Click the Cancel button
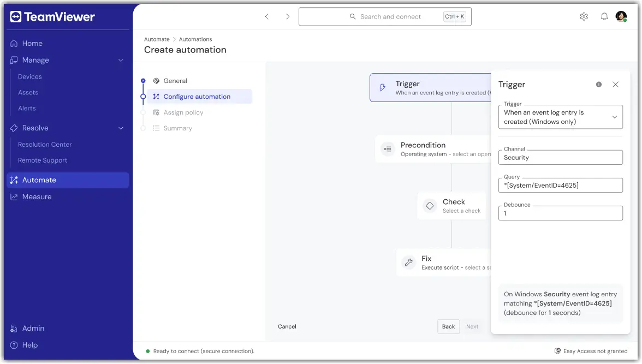Viewport: 642px width, 364px height. [x=287, y=327]
